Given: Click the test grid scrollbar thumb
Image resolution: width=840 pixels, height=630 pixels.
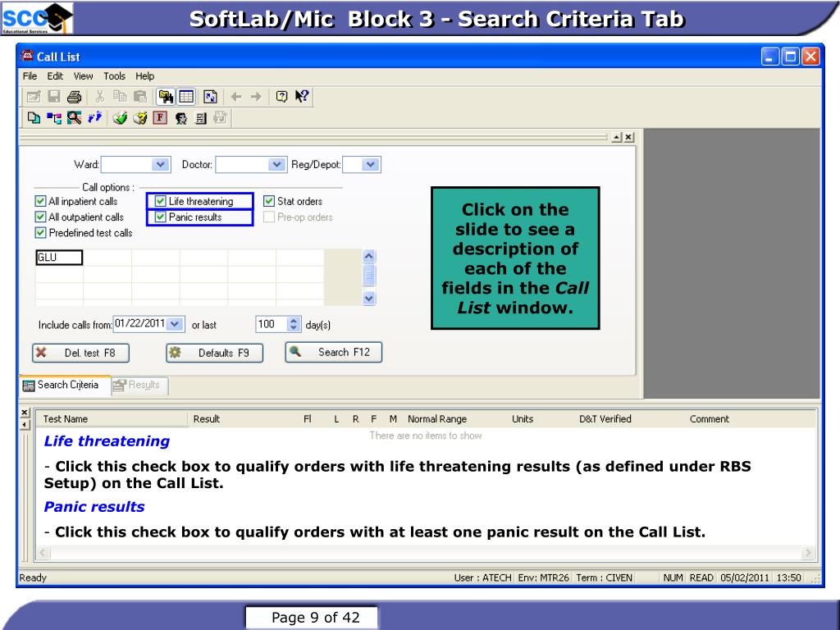Looking at the screenshot, I should point(368,276).
